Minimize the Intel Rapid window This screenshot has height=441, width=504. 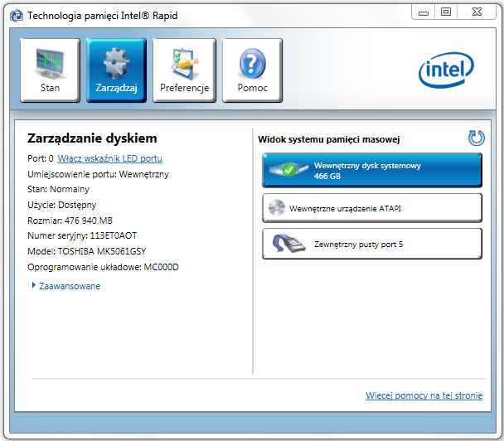[424, 12]
